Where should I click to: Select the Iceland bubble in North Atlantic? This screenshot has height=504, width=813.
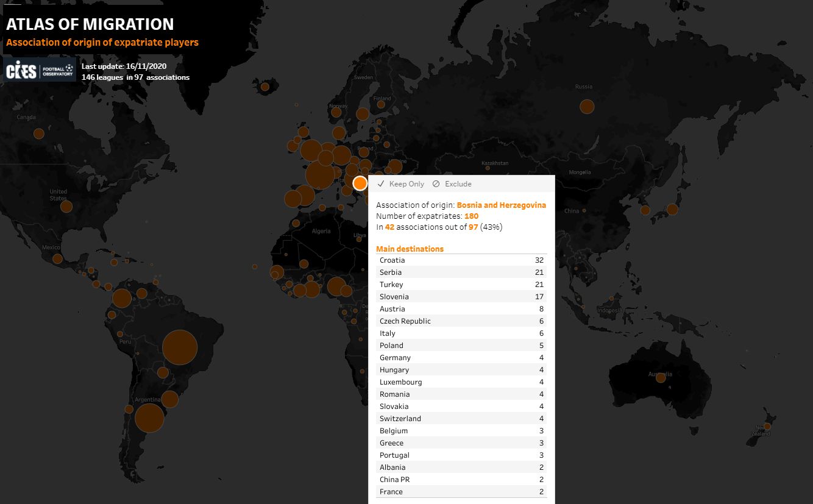[265, 87]
